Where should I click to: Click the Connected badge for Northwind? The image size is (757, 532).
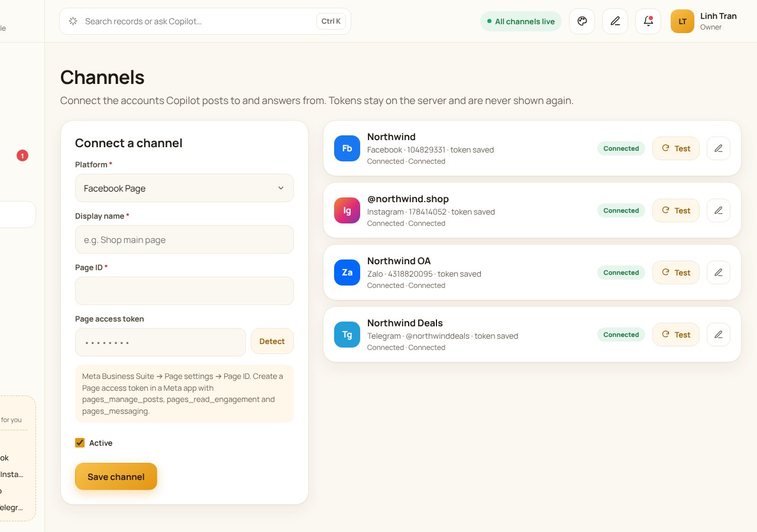pos(621,148)
